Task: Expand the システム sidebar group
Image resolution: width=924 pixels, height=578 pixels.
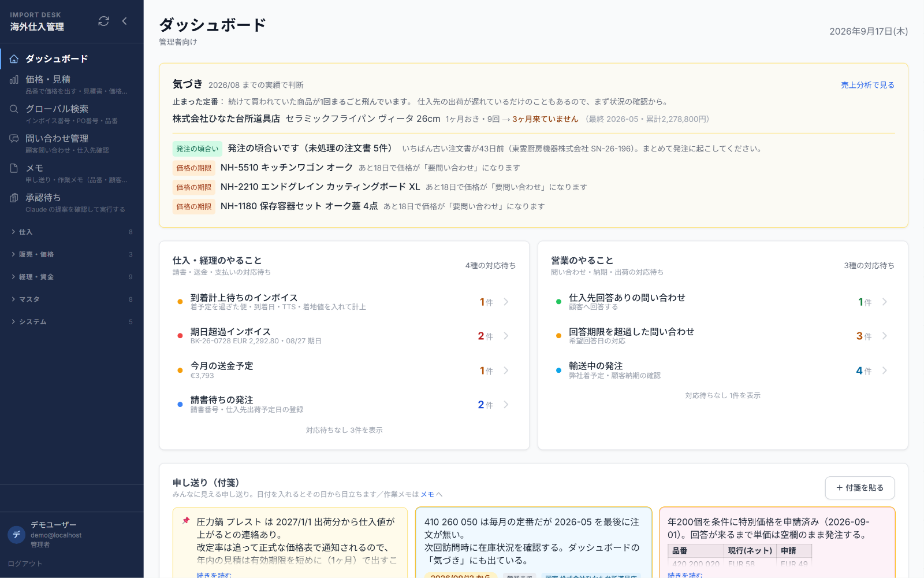Action: click(72, 322)
